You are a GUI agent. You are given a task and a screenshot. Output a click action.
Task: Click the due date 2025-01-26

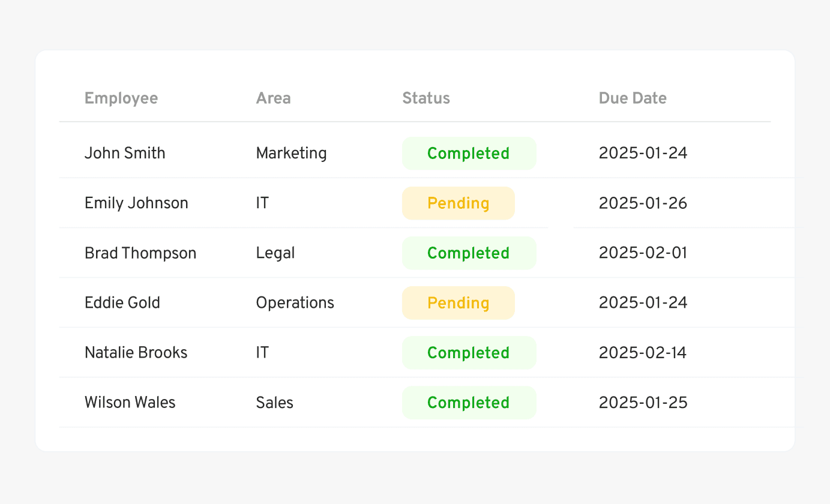643,203
